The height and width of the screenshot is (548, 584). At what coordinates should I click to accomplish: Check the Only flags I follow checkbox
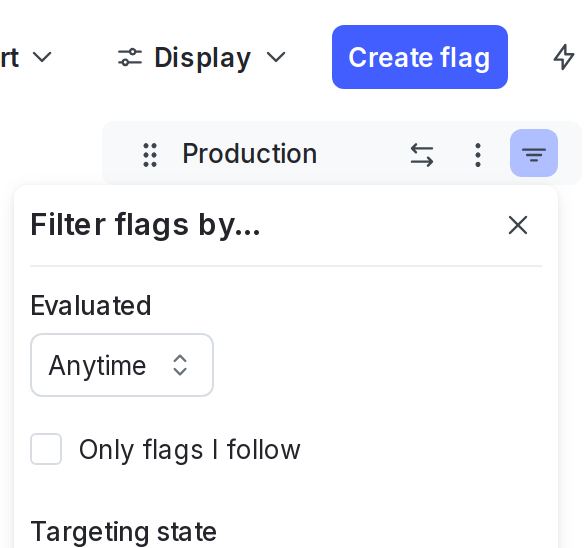tap(46, 449)
